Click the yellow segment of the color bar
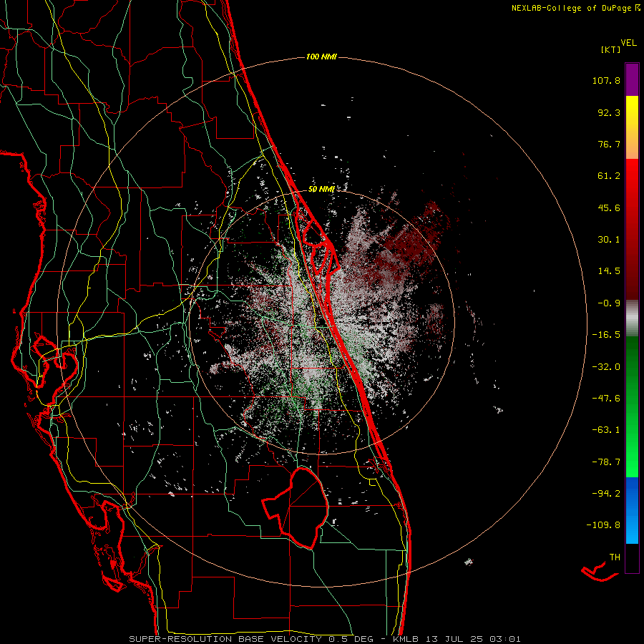 pos(632,127)
